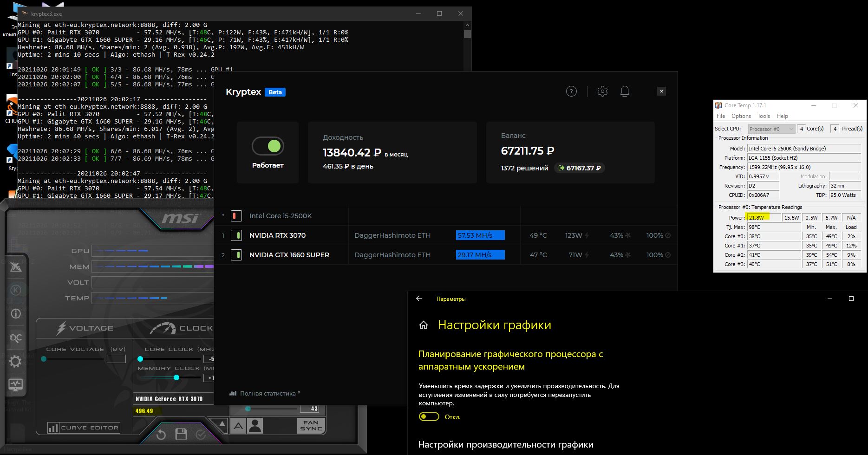
Task: Open the Afterburner hardware monitor icon
Action: pos(15,384)
